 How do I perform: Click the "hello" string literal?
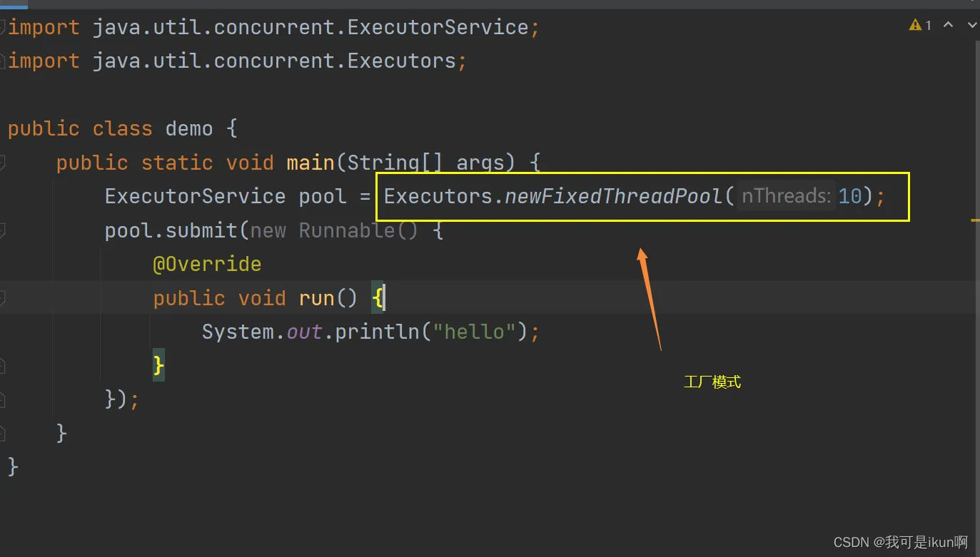(x=474, y=332)
